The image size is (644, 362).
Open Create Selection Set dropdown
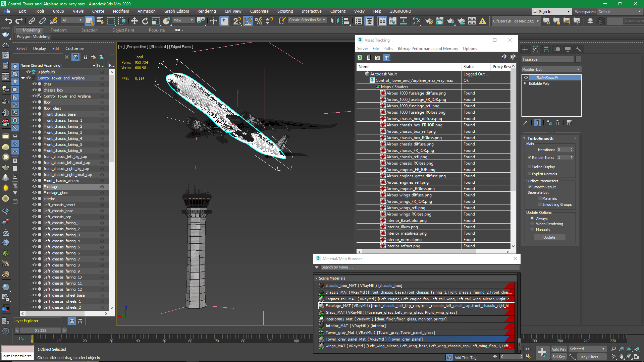(307, 20)
